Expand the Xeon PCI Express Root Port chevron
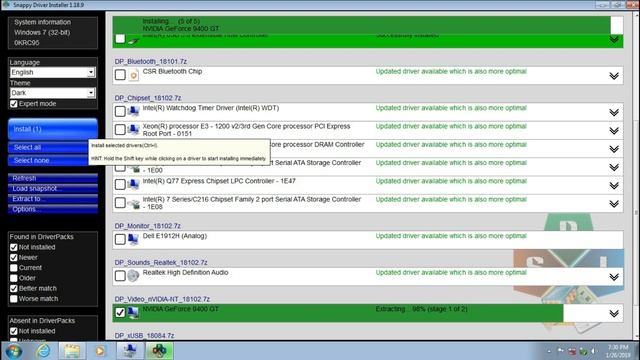This screenshot has height=360, width=640. (614, 131)
